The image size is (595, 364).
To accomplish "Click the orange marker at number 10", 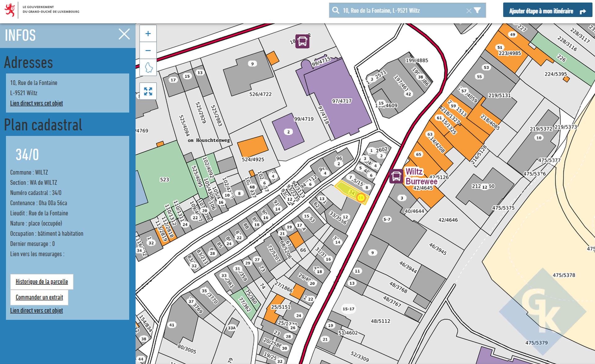I will (361, 198).
